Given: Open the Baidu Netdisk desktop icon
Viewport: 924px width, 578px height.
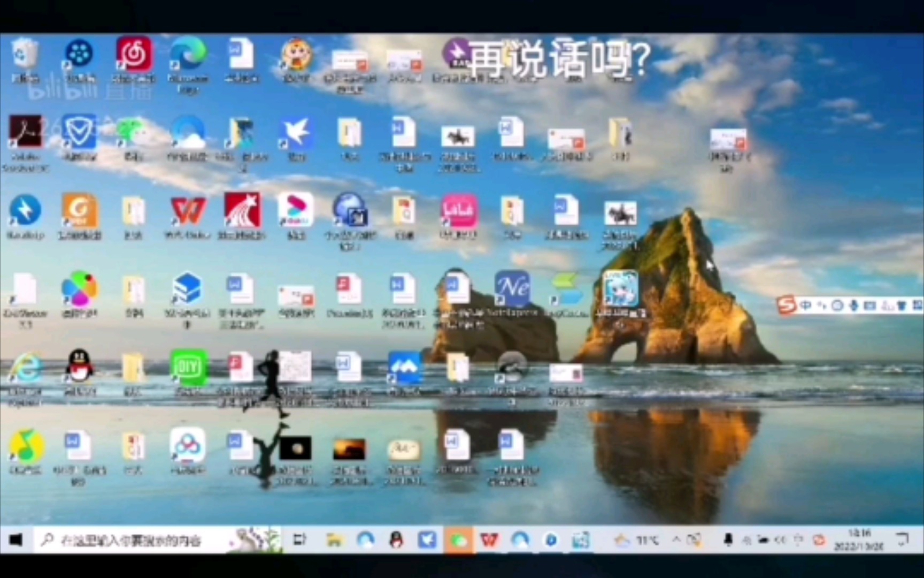Looking at the screenshot, I should [187, 445].
